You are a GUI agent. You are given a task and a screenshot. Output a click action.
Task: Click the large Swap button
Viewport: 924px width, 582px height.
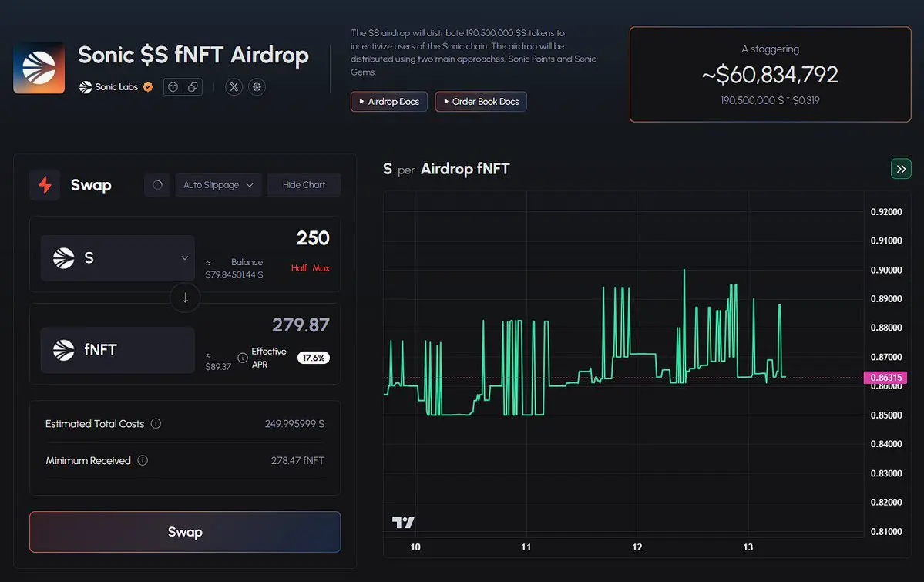coord(185,532)
